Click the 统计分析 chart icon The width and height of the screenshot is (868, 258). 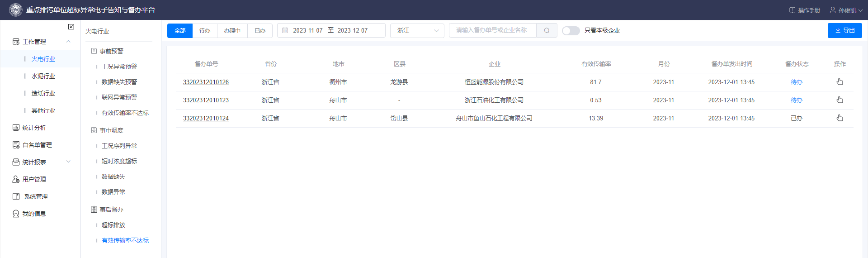coord(16,128)
